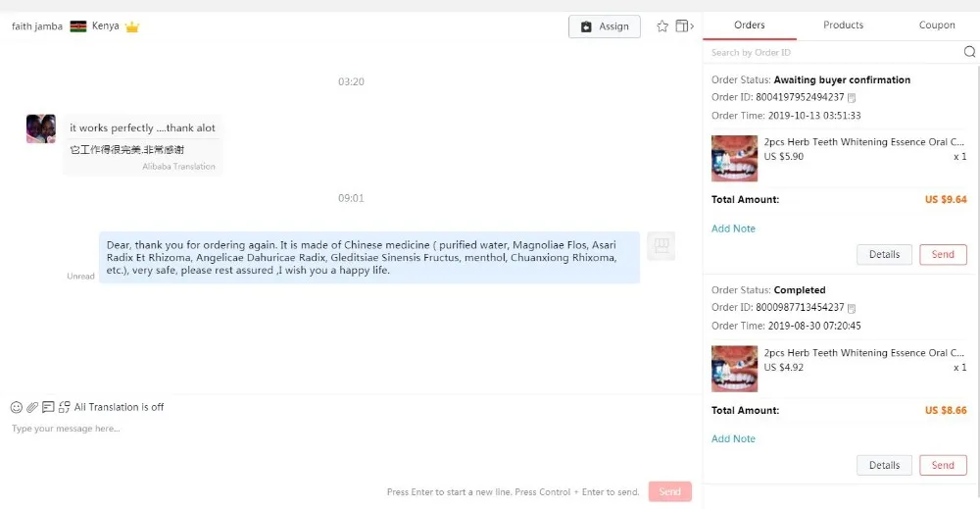The width and height of the screenshot is (980, 509).
Task: Open quick reply templates icon
Action: [48, 408]
